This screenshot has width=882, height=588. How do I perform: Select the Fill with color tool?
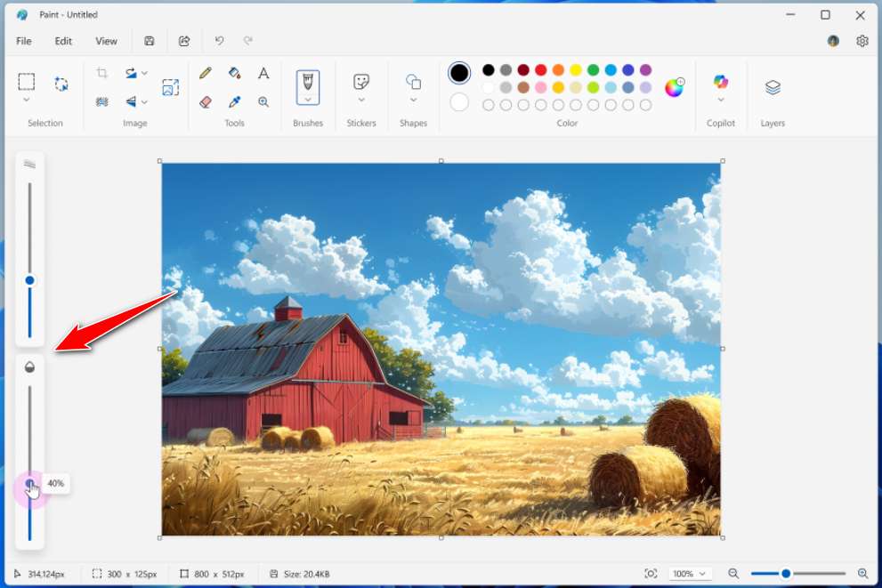[234, 73]
